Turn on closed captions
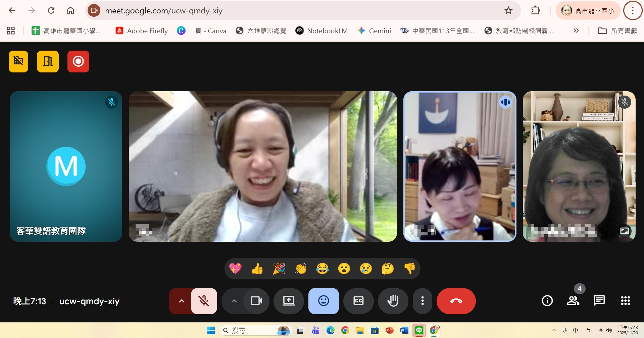 (358, 301)
